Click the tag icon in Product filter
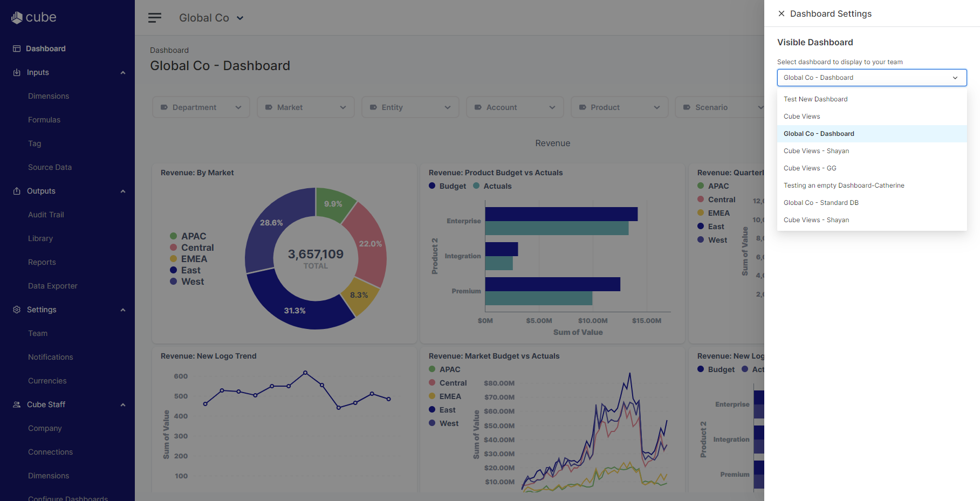This screenshot has height=501, width=980. pos(582,107)
